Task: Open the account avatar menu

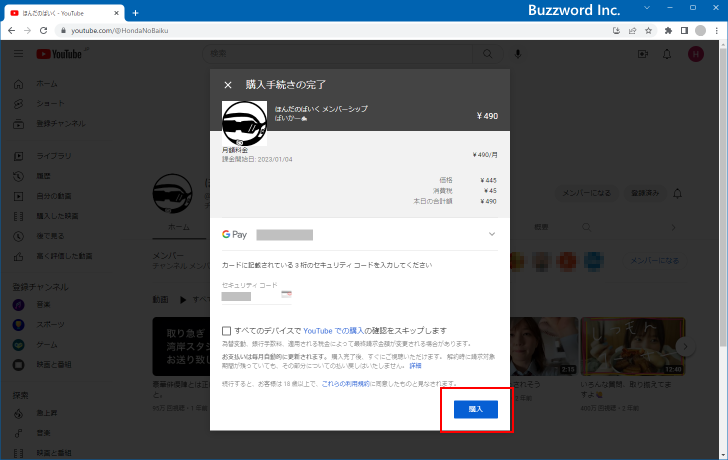Action: click(x=696, y=54)
